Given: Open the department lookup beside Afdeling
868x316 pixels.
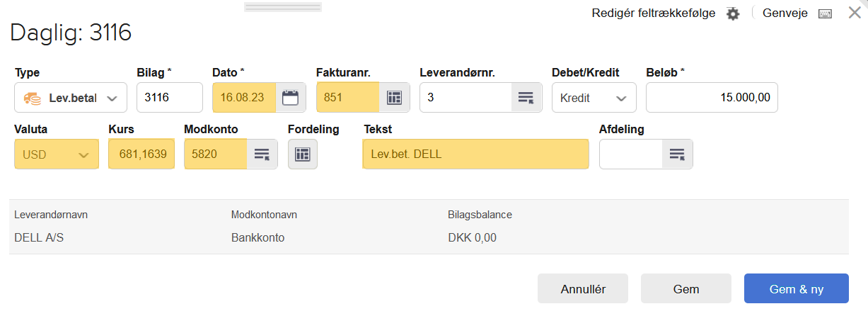Looking at the screenshot, I should point(677,154).
